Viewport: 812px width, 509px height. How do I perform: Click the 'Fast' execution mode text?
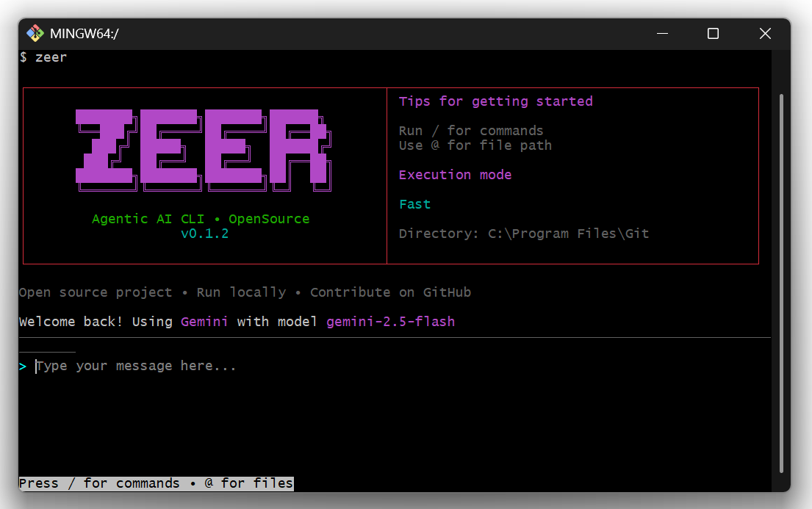point(414,204)
